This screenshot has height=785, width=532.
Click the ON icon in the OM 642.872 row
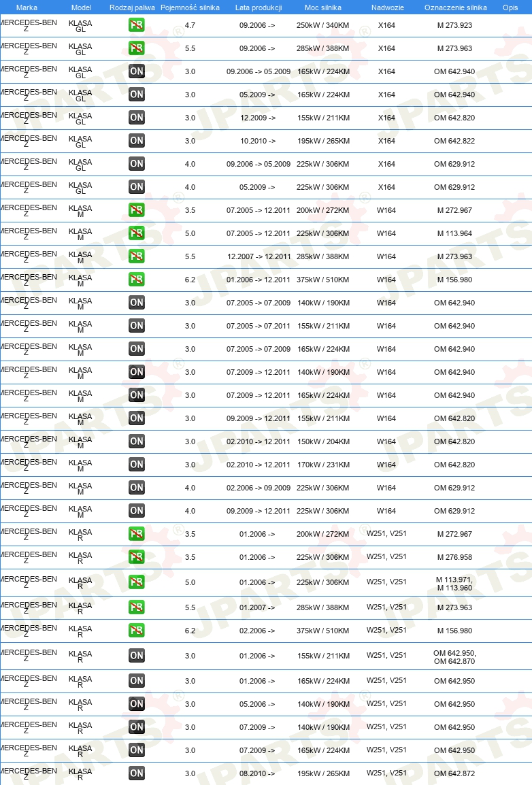click(136, 773)
